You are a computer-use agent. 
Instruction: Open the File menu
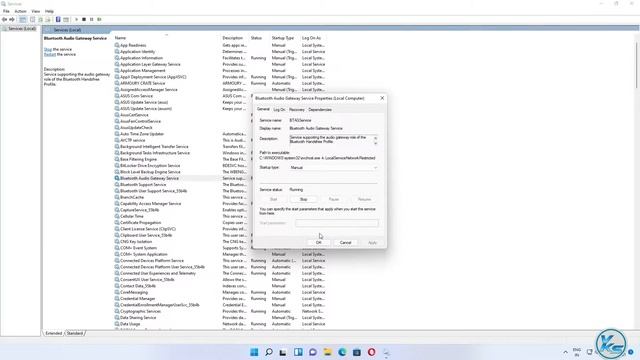click(6, 11)
